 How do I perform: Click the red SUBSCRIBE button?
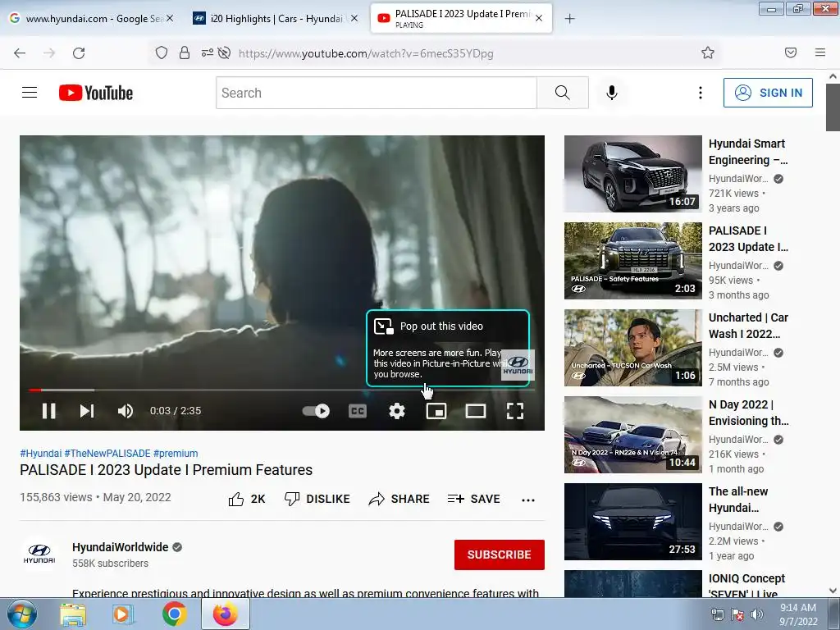pyautogui.click(x=500, y=555)
